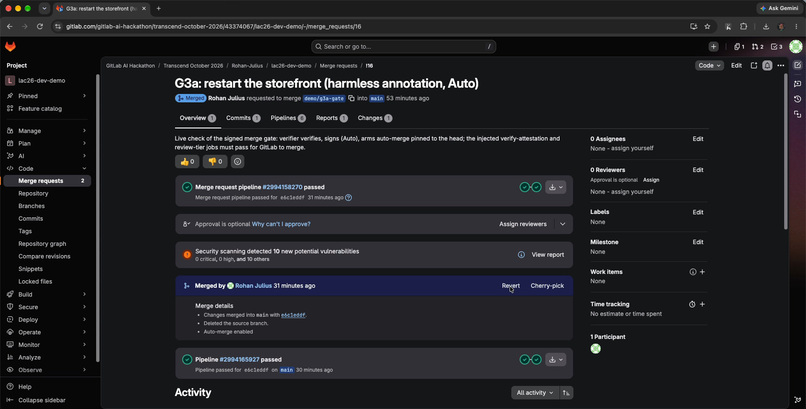Image resolution: width=806 pixels, height=409 pixels.
Task: Open Chrome extensions puzzle icon
Action: pyautogui.click(x=743, y=26)
